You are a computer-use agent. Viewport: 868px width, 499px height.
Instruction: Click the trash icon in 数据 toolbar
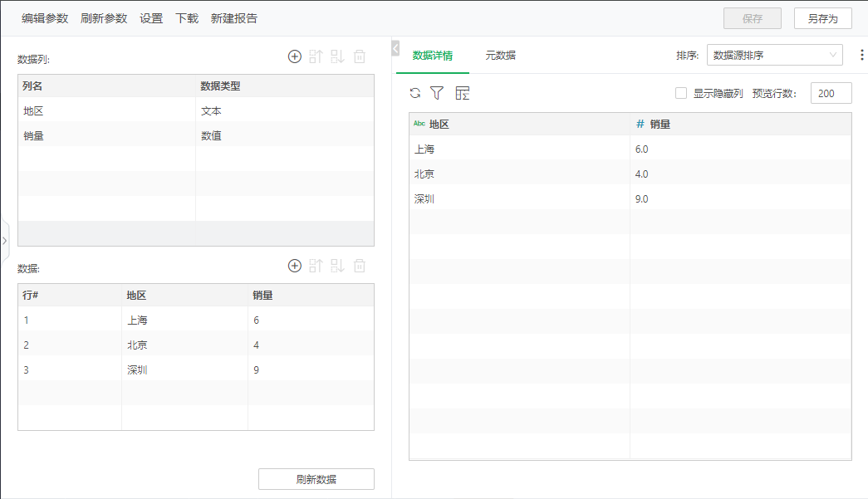coord(359,266)
